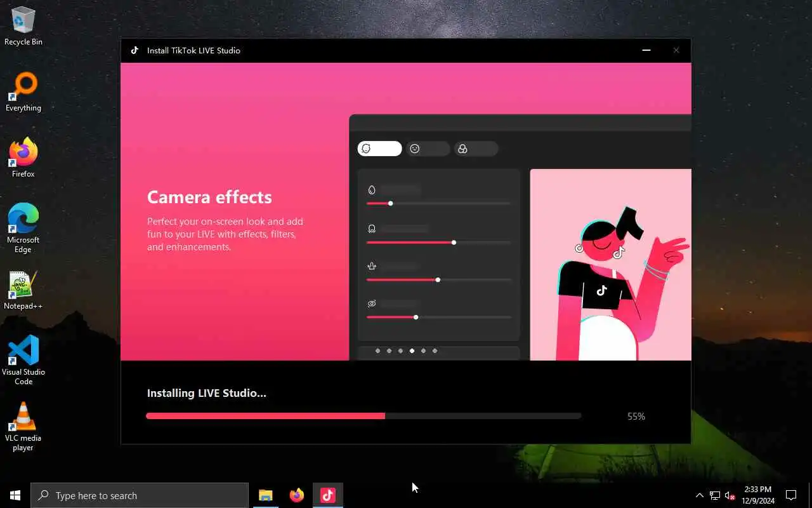The width and height of the screenshot is (812, 508).
Task: Click the second slider with face icon
Action: [438, 242]
